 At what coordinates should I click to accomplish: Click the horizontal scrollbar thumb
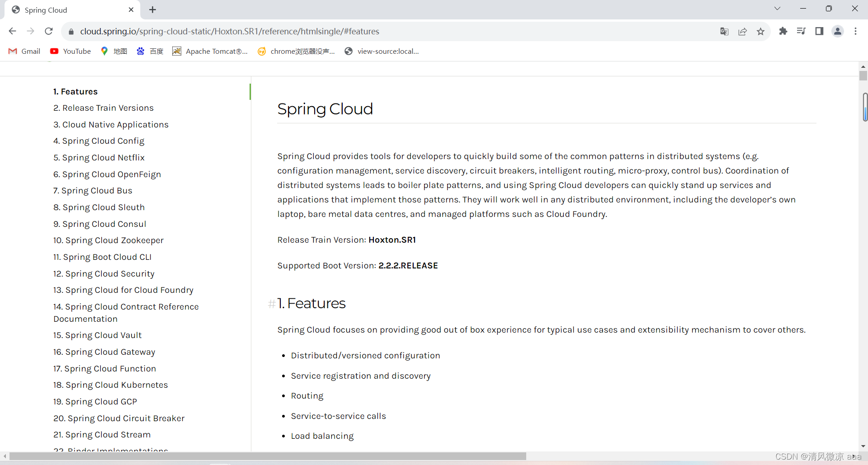point(268,456)
